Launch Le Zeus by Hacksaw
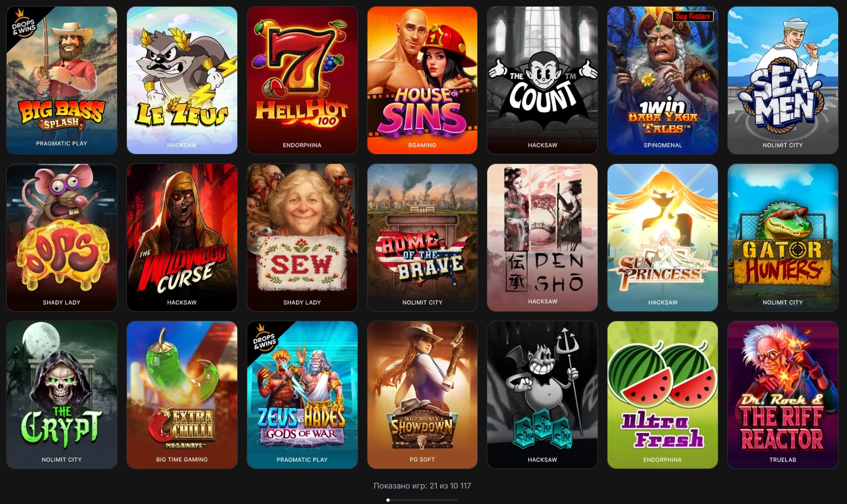The width and height of the screenshot is (847, 504). click(x=182, y=80)
